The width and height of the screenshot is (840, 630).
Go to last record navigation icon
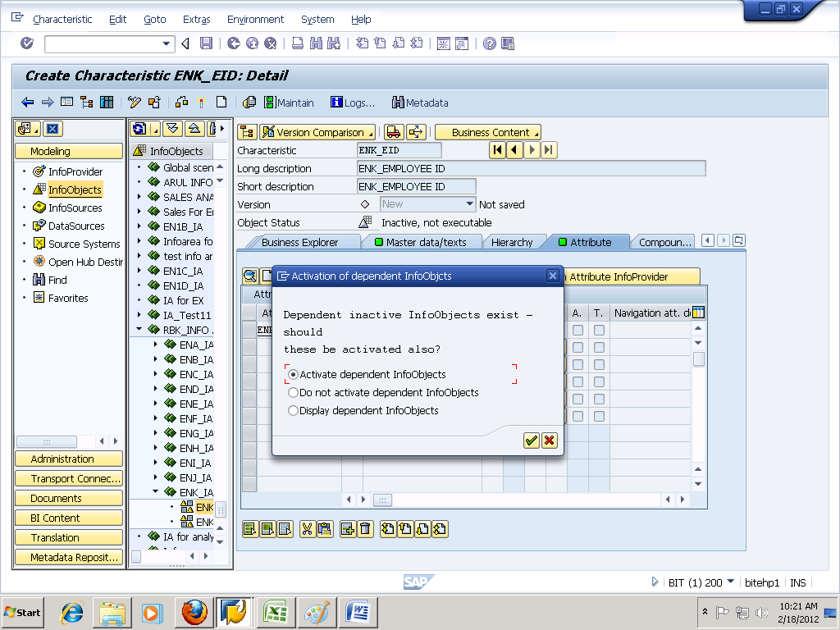tap(549, 150)
